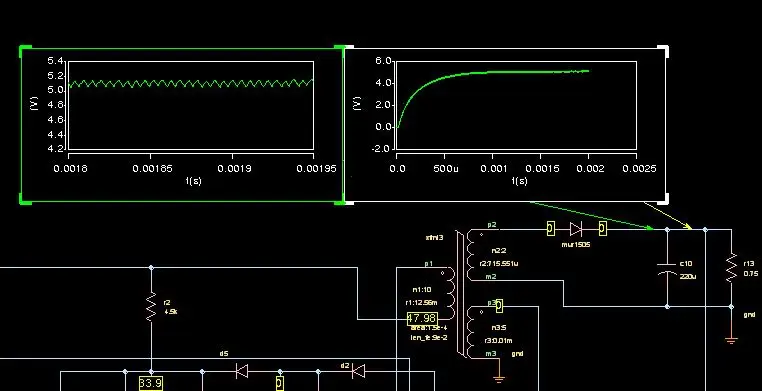Select the r2 resistor symbol
The width and height of the screenshot is (762, 391).
[x=151, y=306]
